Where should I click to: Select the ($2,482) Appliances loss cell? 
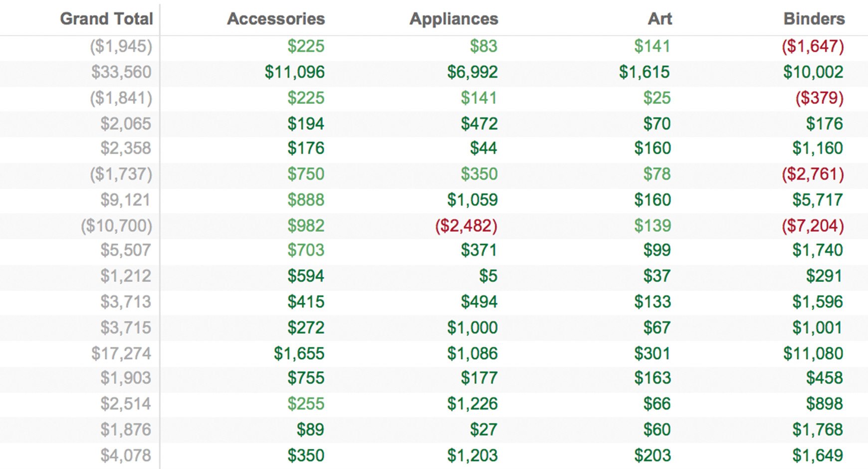coord(466,226)
